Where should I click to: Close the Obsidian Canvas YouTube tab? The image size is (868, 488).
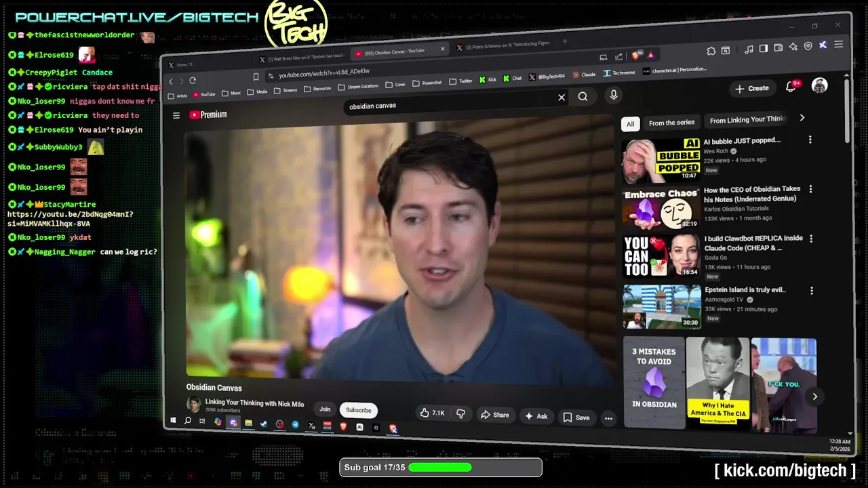pos(443,48)
